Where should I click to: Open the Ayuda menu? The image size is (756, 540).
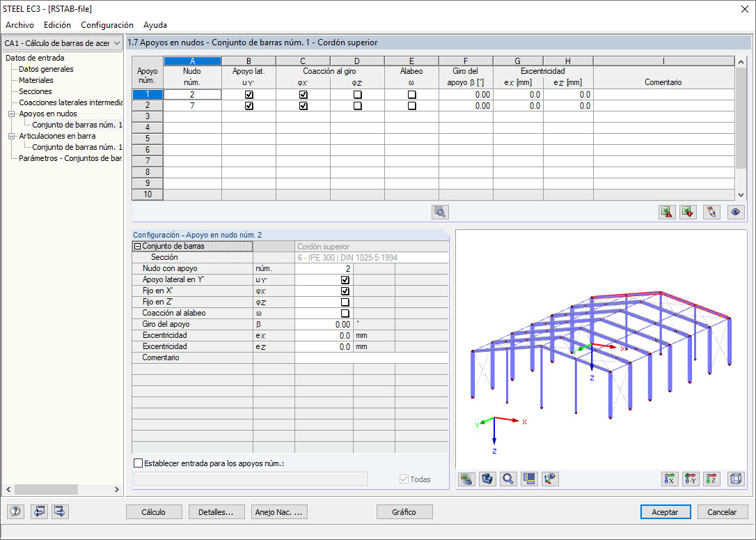[x=155, y=25]
